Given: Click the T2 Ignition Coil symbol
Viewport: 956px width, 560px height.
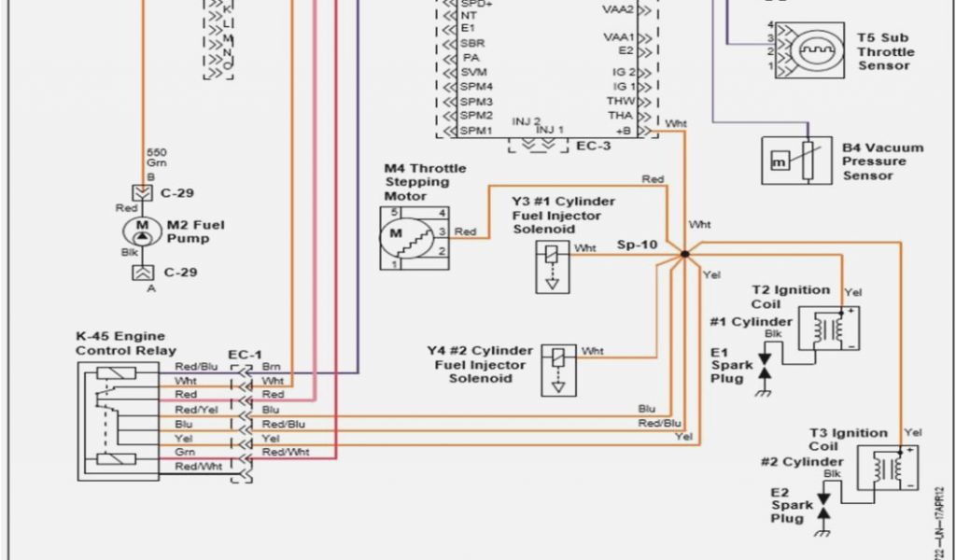Looking at the screenshot, I should pos(836,328).
